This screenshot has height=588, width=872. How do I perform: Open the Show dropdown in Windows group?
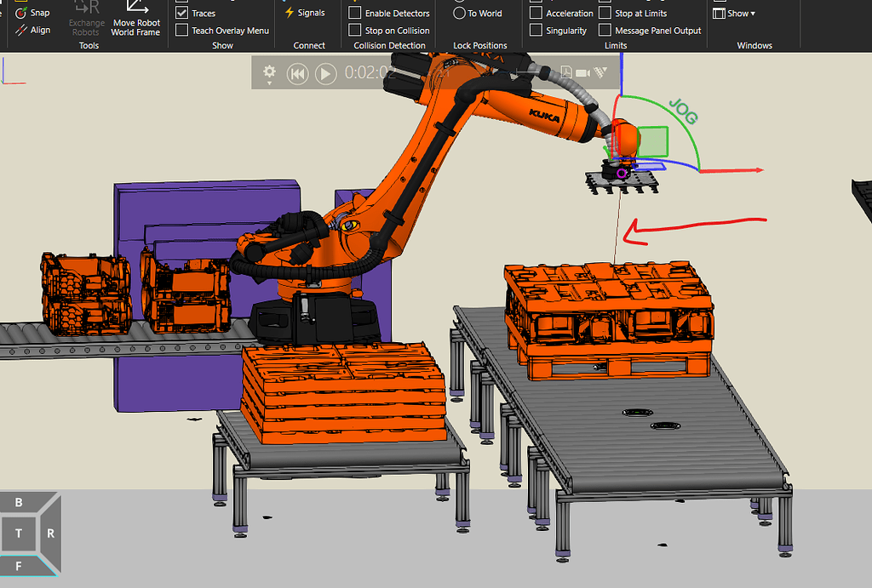(x=734, y=13)
